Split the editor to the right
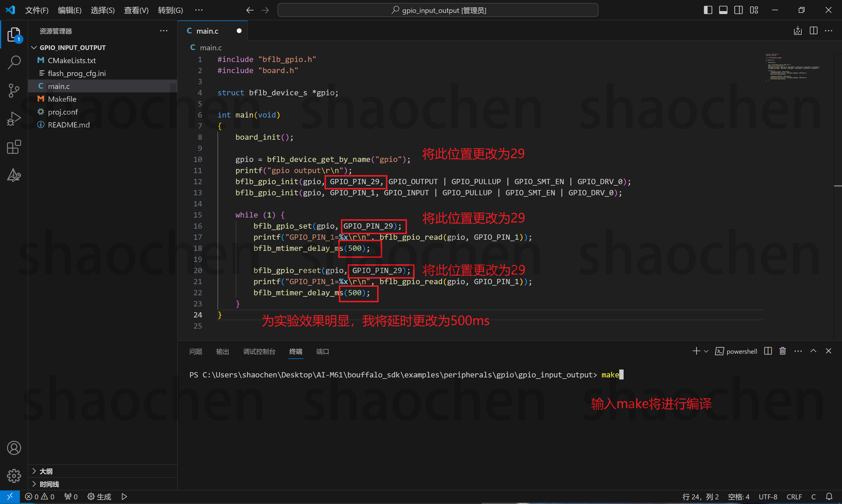 [x=813, y=31]
